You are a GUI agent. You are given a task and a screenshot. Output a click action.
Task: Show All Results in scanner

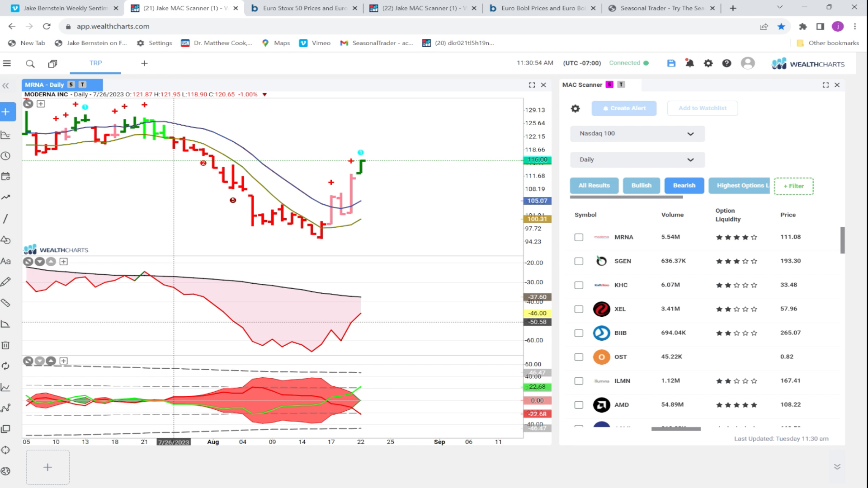click(x=594, y=186)
